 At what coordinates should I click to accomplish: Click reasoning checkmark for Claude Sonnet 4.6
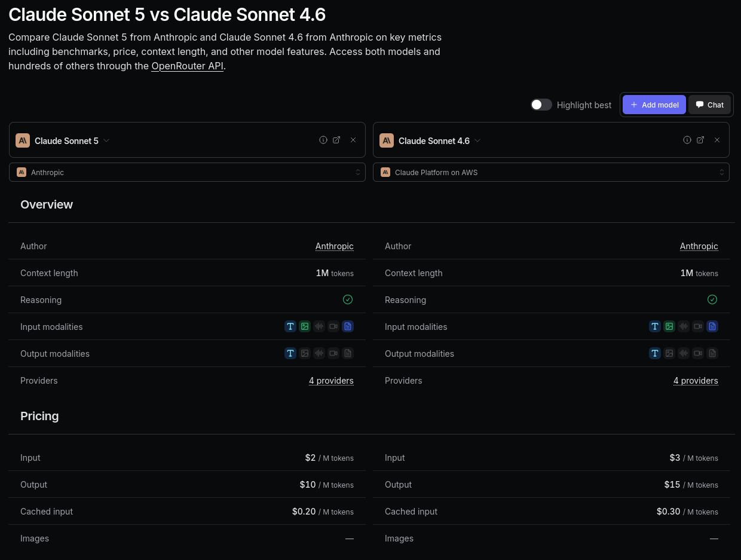[712, 299]
